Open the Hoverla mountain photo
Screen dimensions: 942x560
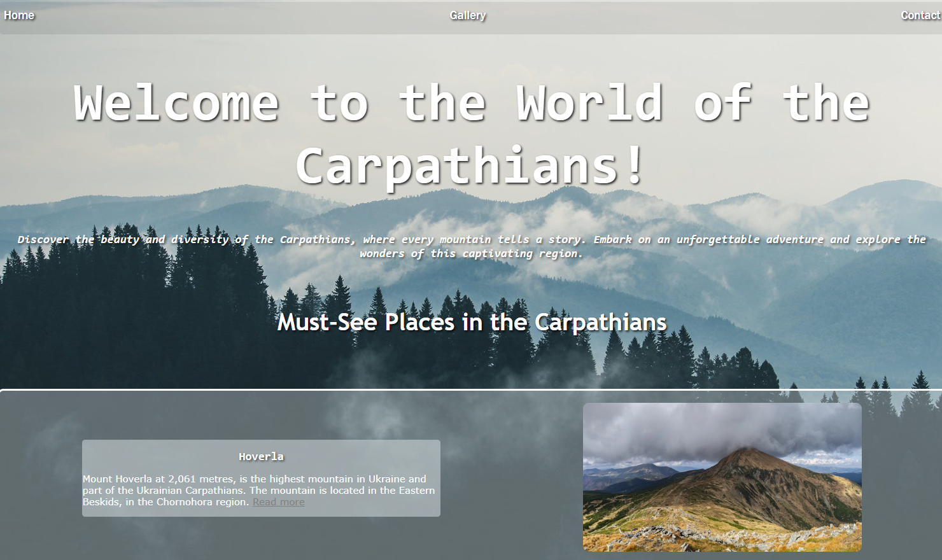coord(722,477)
